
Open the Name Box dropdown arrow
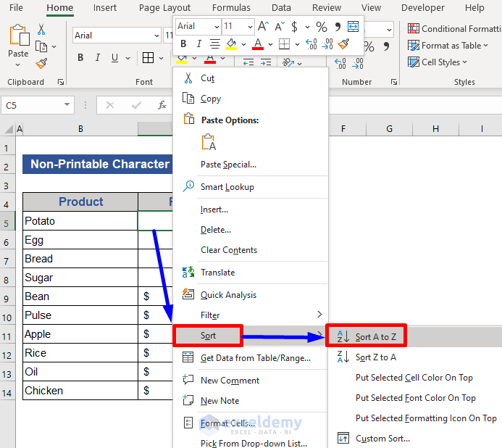coord(67,105)
